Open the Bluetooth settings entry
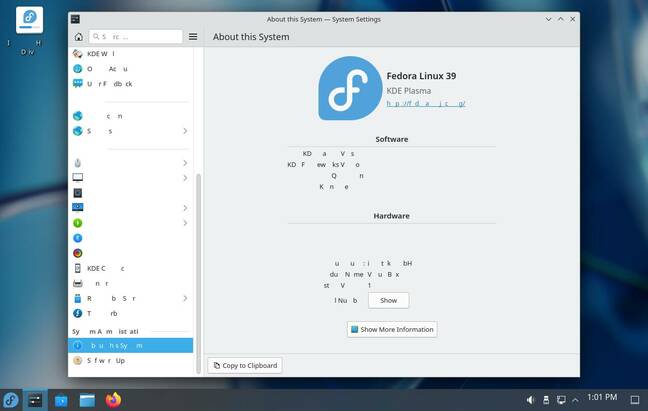Image resolution: width=648 pixels, height=411 pixels. (130, 238)
